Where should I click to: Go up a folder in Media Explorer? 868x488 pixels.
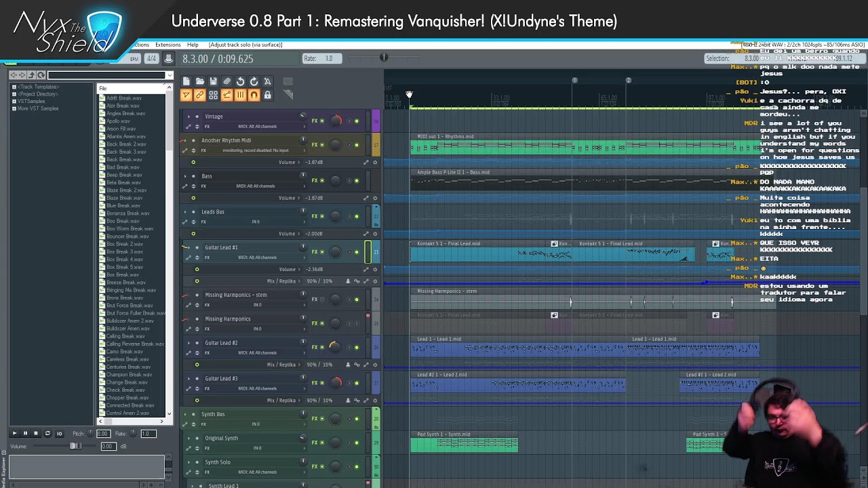point(32,75)
